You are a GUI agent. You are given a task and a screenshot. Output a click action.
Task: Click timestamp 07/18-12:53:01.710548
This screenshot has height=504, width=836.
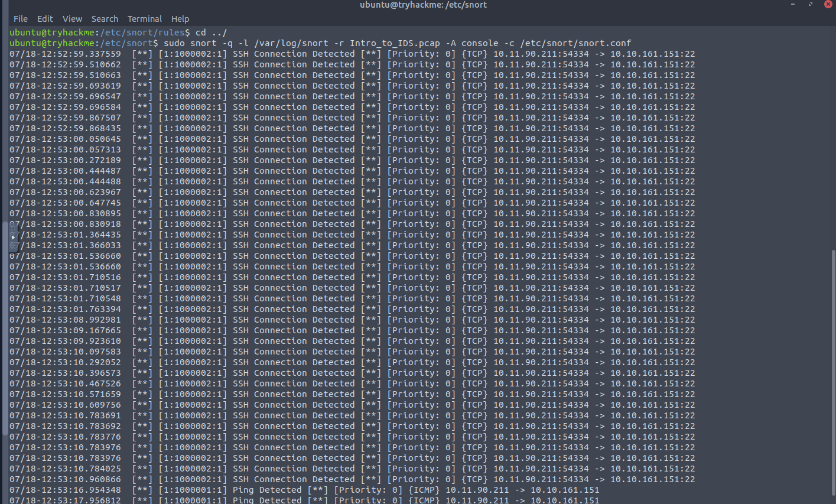pyautogui.click(x=65, y=298)
